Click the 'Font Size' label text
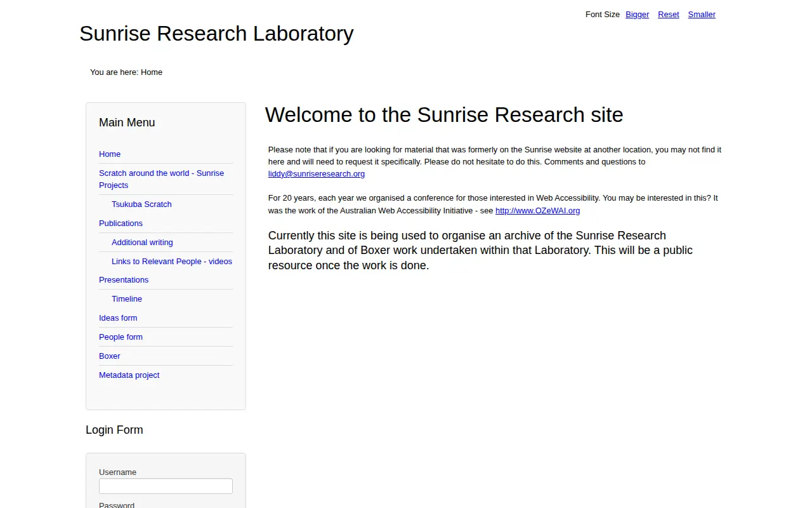 pyautogui.click(x=603, y=15)
